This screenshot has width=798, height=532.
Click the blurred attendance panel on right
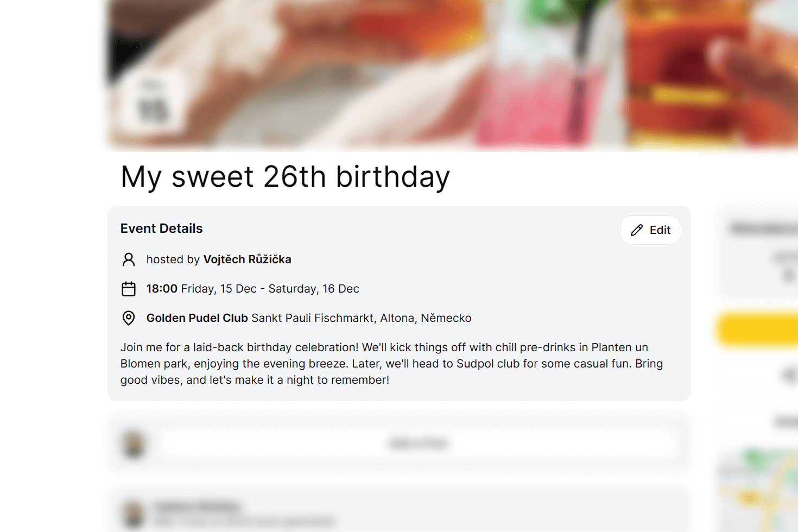tap(760, 250)
